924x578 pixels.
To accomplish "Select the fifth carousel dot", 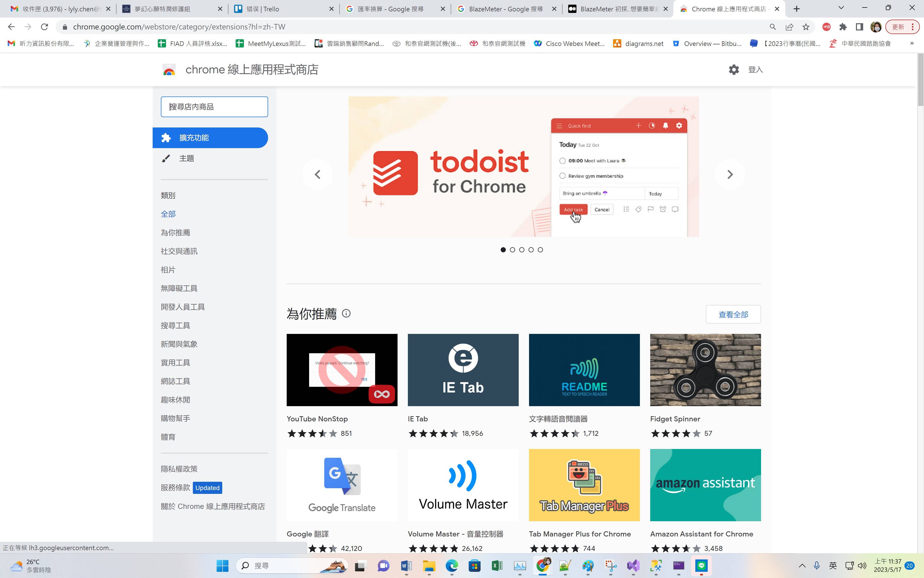I will [x=540, y=250].
